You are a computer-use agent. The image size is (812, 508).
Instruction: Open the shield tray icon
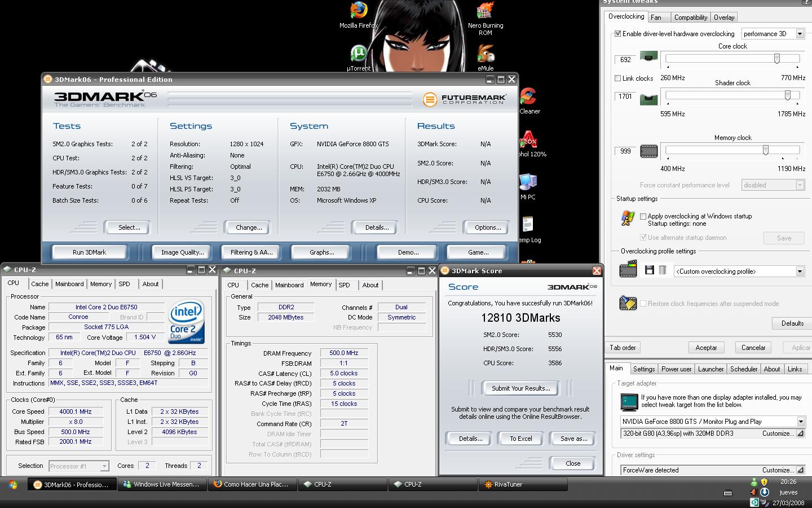[x=764, y=482]
